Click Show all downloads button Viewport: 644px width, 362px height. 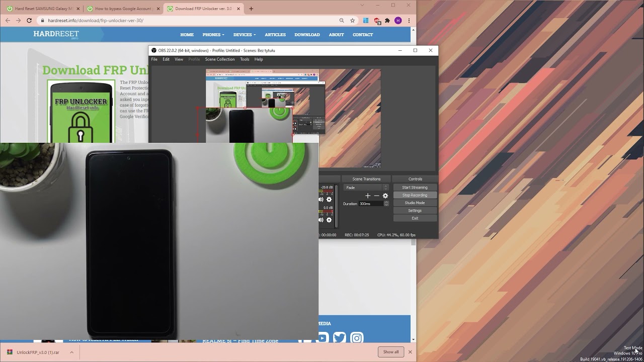(391, 352)
